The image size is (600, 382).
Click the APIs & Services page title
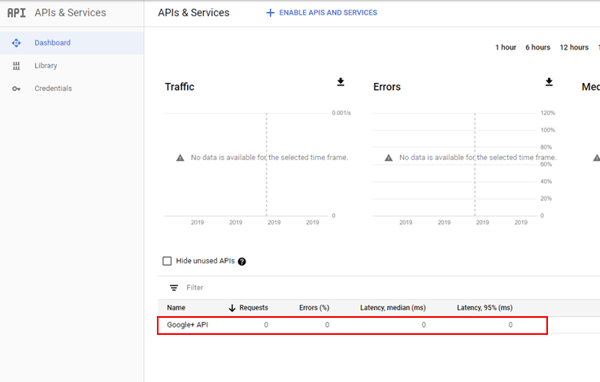coord(194,13)
